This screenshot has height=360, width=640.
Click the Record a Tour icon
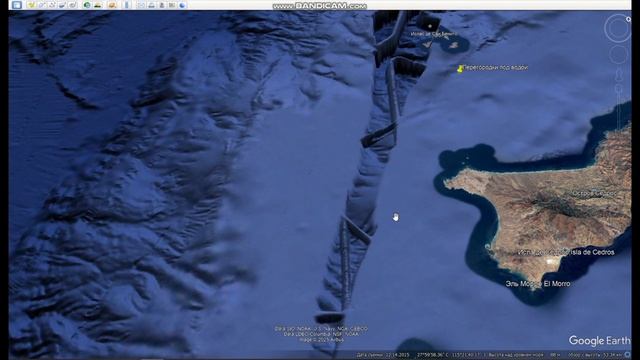click(72, 5)
